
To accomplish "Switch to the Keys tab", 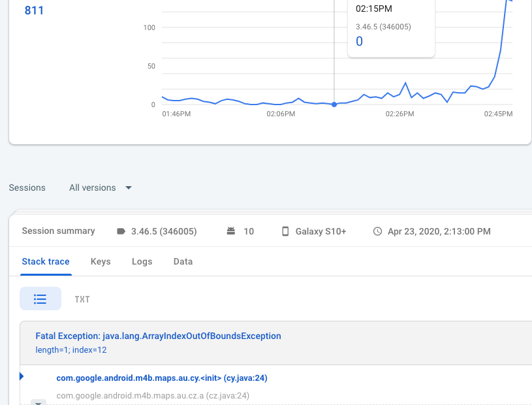I will click(101, 261).
